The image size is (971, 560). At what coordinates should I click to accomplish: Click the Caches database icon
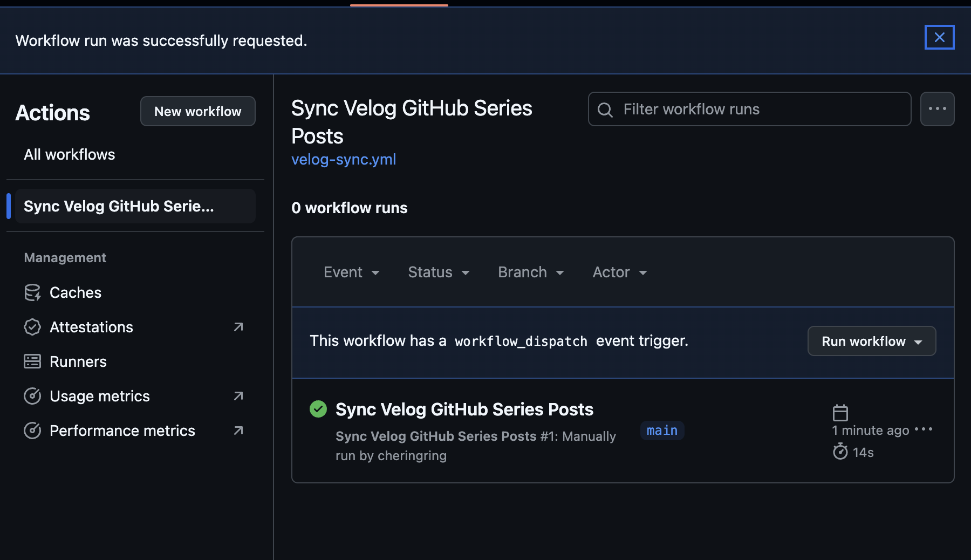(32, 292)
